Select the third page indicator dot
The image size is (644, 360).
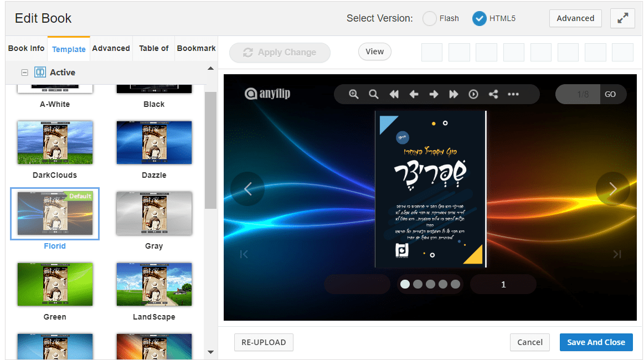pyautogui.click(x=430, y=284)
